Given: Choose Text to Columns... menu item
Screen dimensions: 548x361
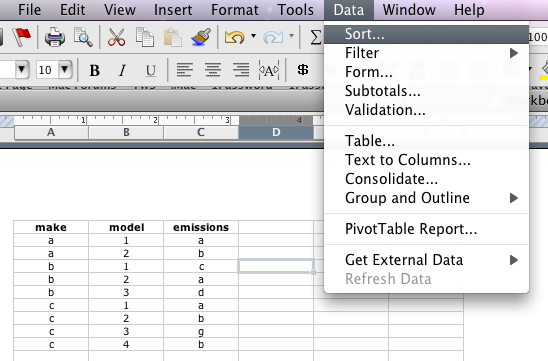Looking at the screenshot, I should (x=426, y=160).
